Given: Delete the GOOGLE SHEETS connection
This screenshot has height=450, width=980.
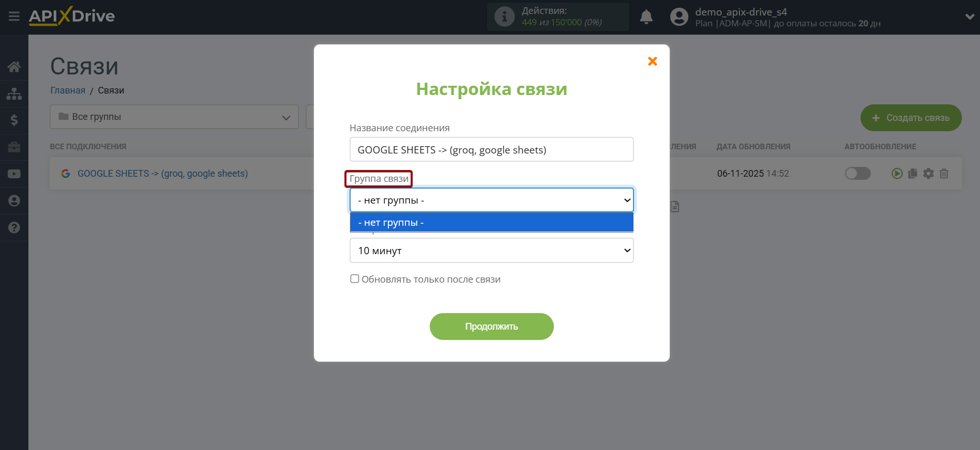Looking at the screenshot, I should (x=944, y=174).
